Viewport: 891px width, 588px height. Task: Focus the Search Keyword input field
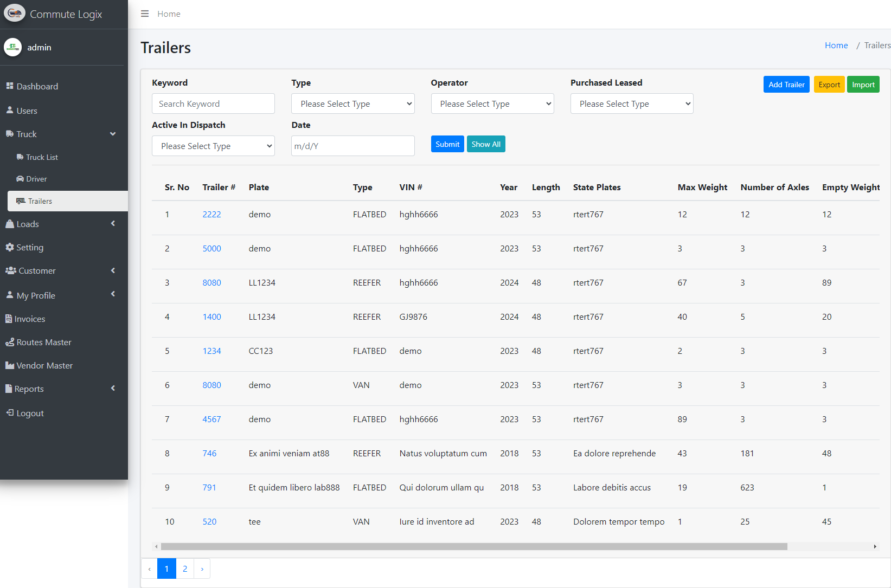tap(213, 104)
